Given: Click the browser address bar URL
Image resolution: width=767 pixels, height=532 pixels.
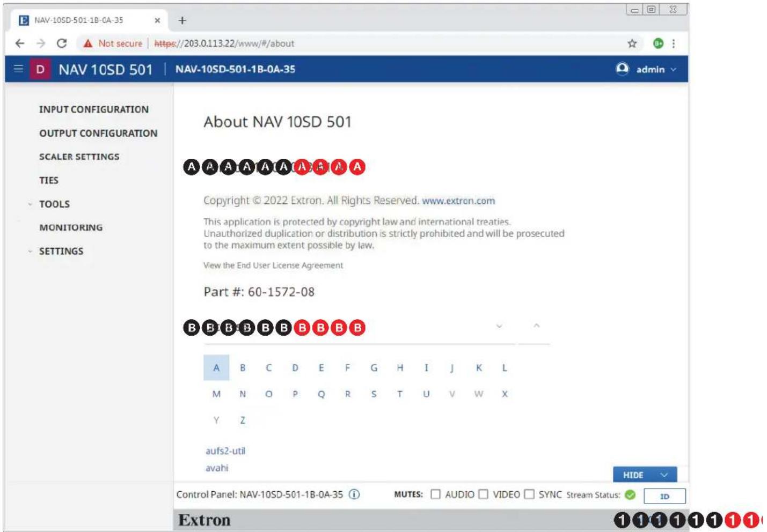Looking at the screenshot, I should 224,43.
